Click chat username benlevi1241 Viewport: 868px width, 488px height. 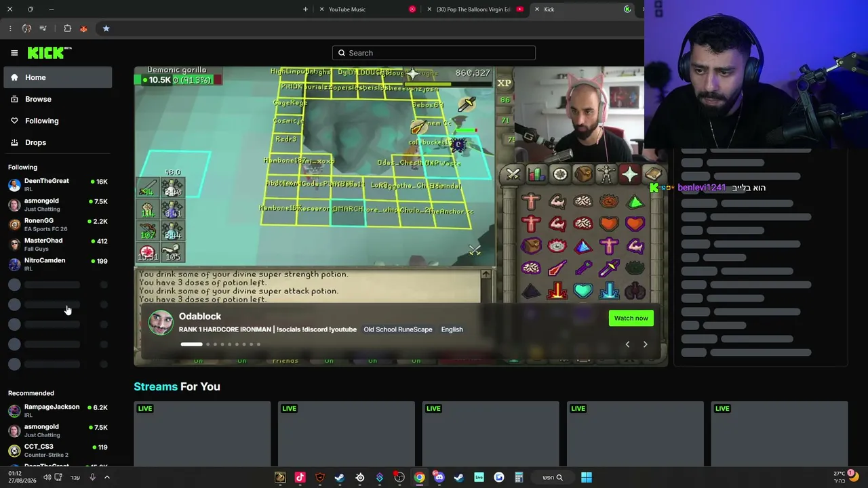[701, 188]
